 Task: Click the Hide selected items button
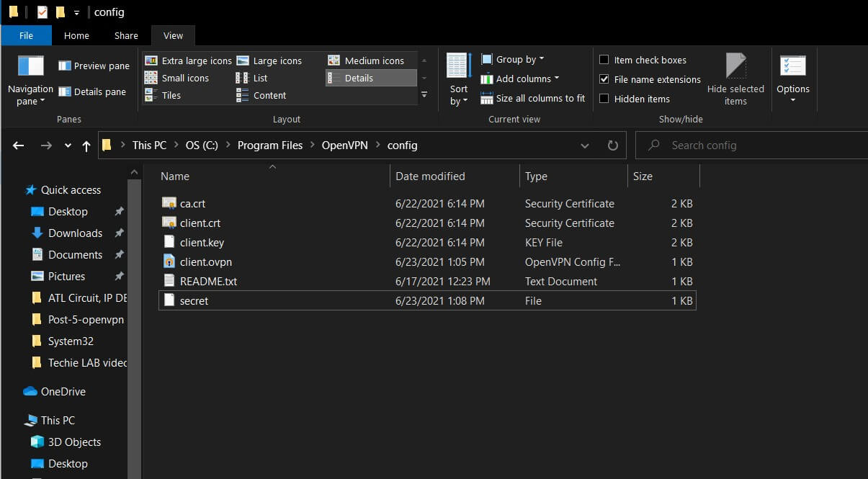(735, 79)
